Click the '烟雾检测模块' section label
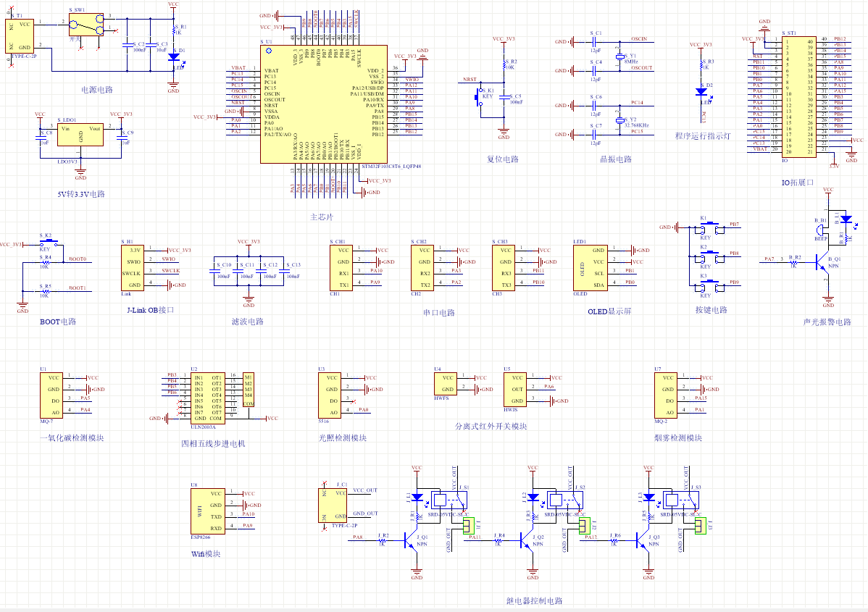The width and height of the screenshot is (868, 612). (678, 437)
